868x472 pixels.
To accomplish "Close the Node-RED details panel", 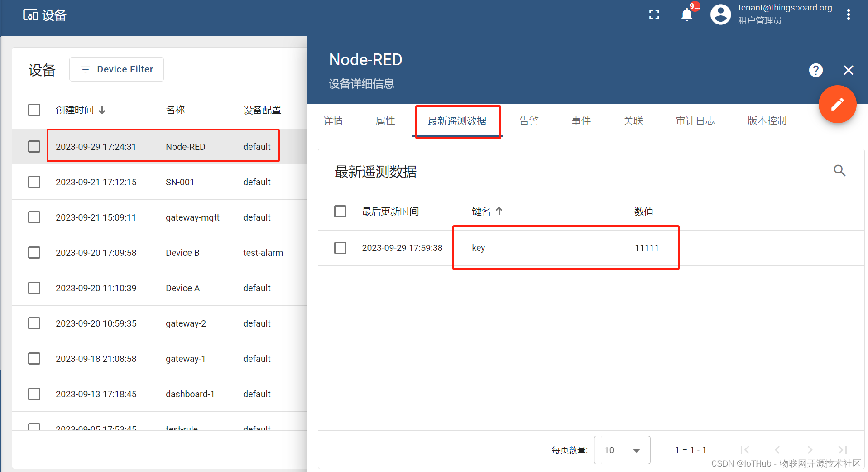I will click(x=848, y=70).
